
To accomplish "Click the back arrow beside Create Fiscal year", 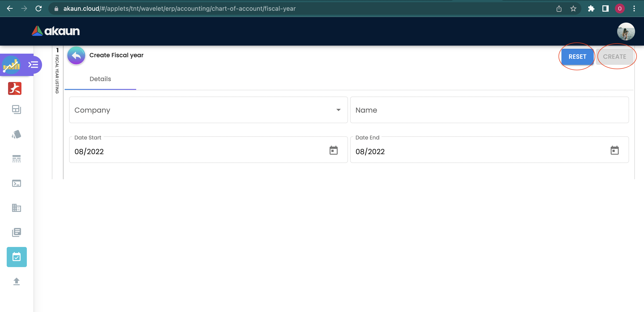I will click(x=76, y=55).
